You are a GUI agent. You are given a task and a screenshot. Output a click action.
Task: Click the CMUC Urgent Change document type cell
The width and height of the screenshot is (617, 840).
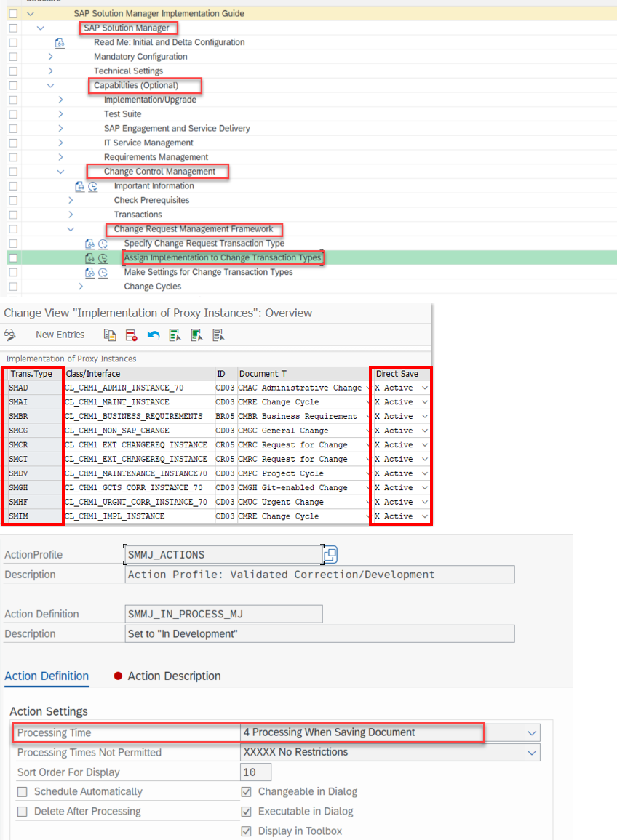(303, 502)
